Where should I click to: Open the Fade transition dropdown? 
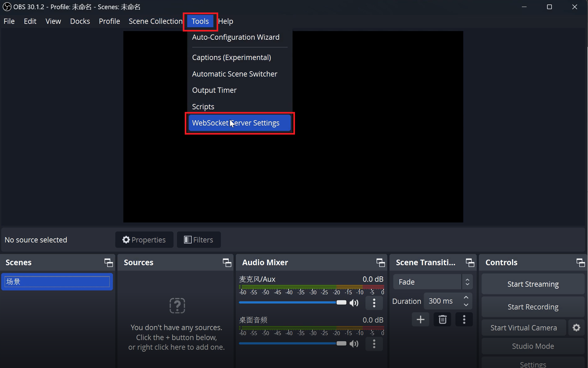(x=432, y=282)
